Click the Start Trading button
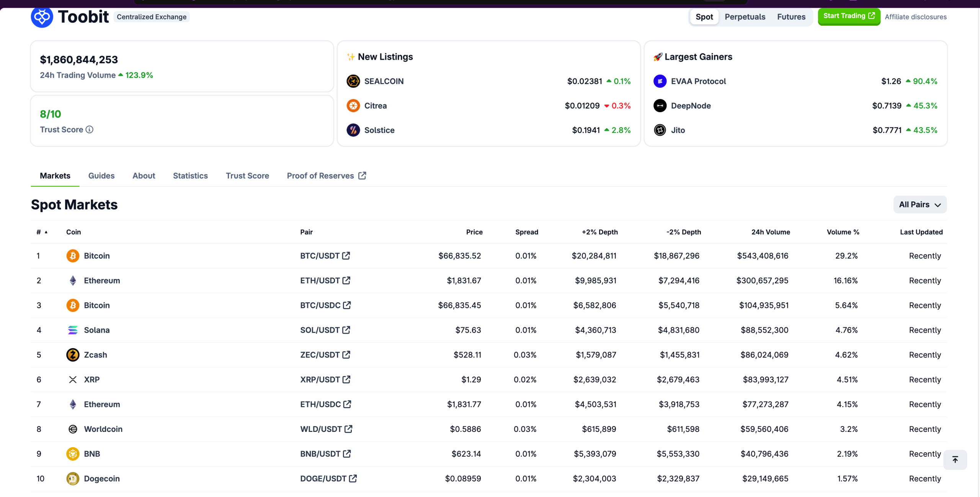 [x=849, y=16]
